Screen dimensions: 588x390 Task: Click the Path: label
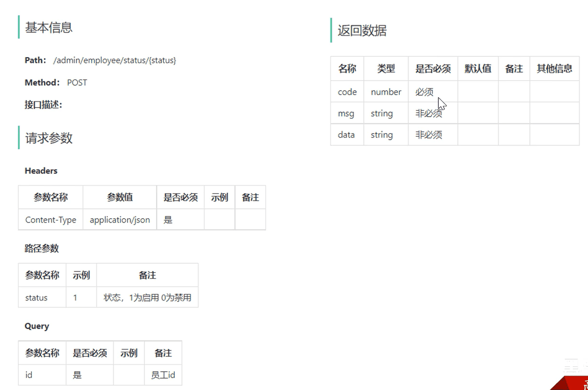point(35,60)
